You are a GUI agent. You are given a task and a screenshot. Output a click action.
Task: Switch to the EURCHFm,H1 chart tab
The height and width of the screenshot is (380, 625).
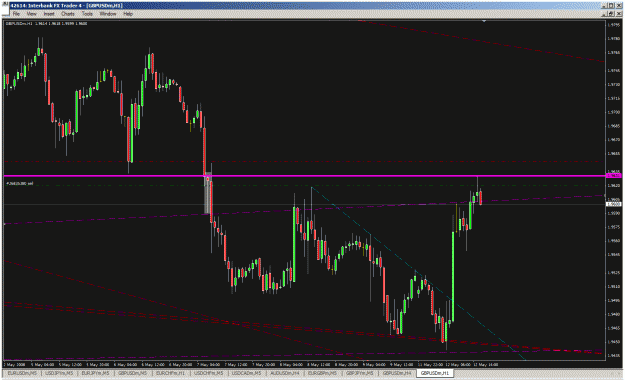[170, 373]
